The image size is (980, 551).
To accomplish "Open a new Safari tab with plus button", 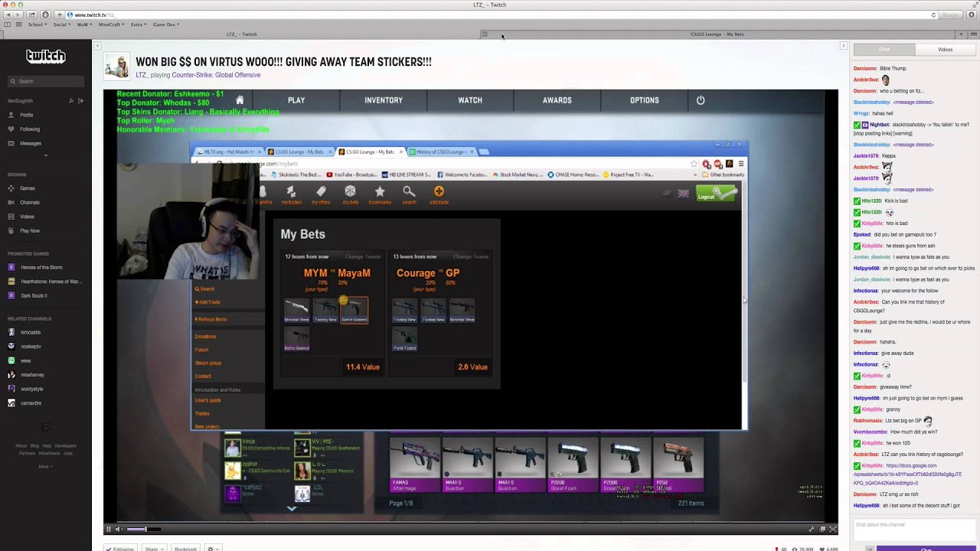I will [x=961, y=34].
